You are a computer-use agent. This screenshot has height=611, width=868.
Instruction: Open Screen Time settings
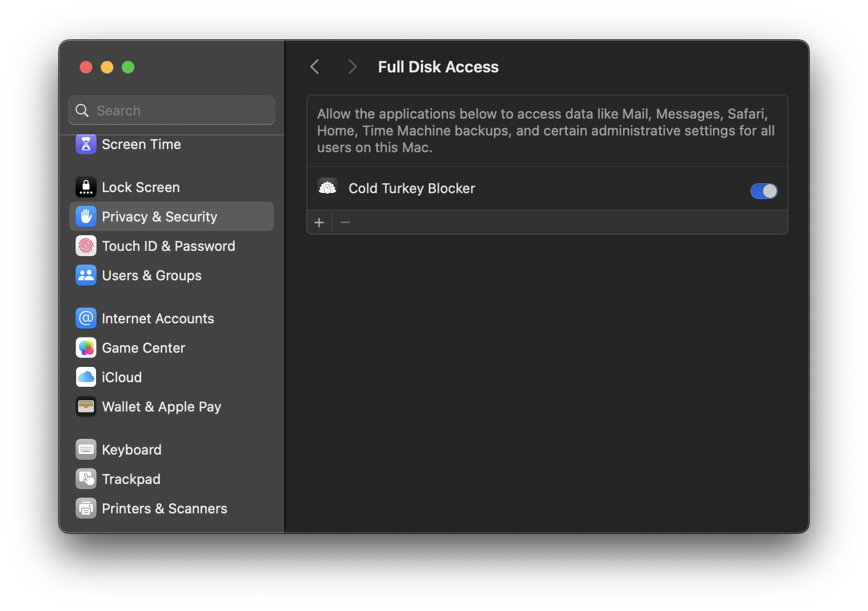141,144
